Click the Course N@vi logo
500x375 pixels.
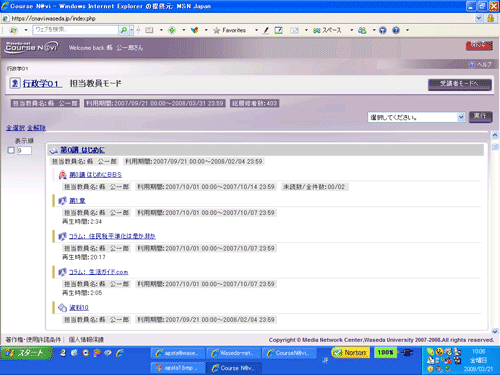pyautogui.click(x=32, y=47)
